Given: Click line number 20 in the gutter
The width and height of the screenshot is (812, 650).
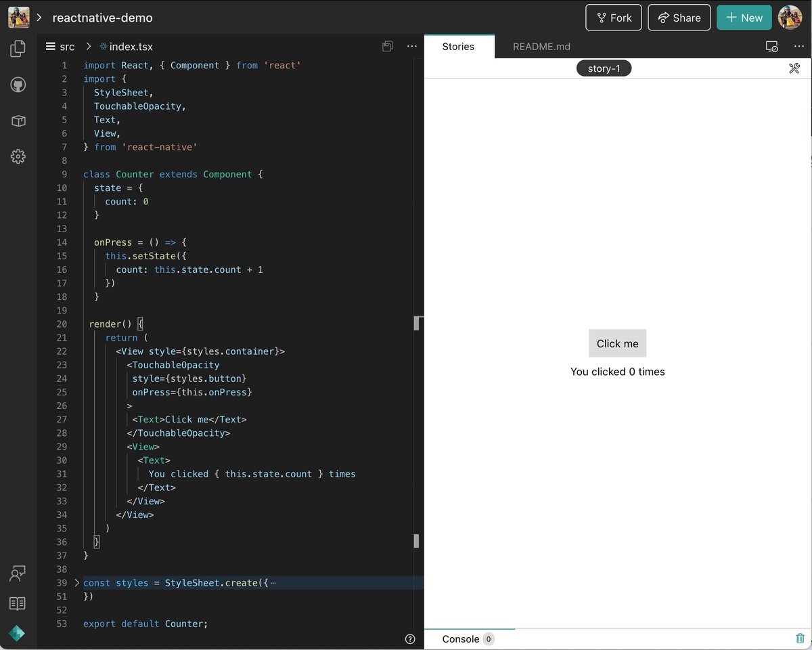Looking at the screenshot, I should point(62,324).
